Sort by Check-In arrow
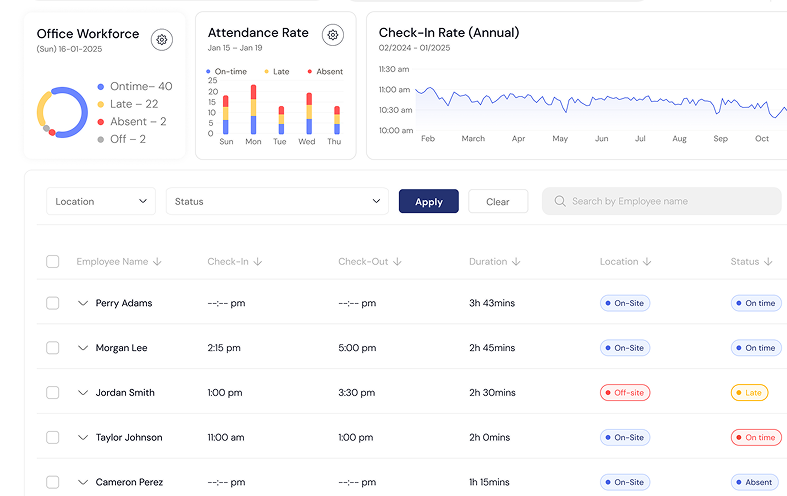787x496 pixels. coord(257,262)
